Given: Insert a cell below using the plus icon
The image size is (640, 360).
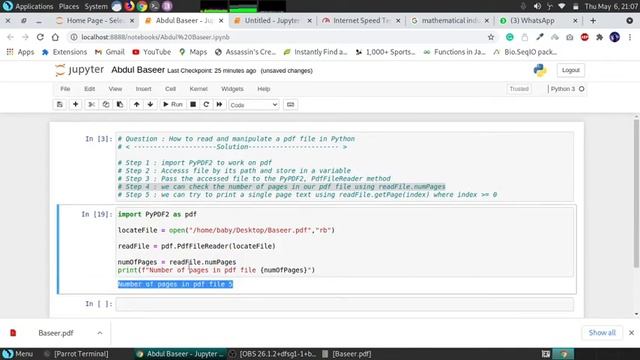Looking at the screenshot, I should coord(76,104).
